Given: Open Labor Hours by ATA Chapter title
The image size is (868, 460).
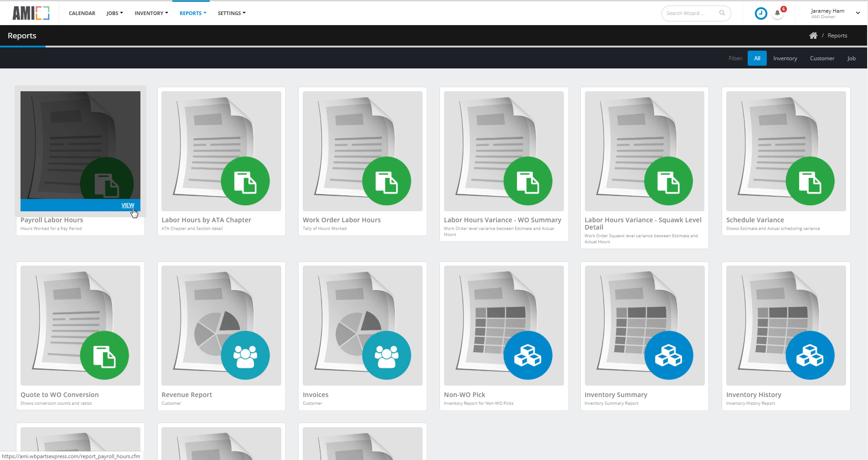Looking at the screenshot, I should click(206, 220).
